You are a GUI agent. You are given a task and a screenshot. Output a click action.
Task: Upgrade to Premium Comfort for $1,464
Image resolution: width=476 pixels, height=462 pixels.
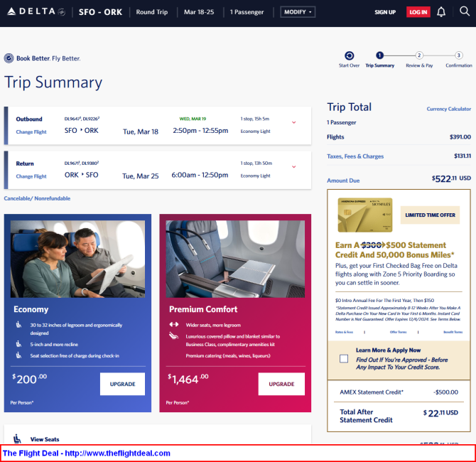281,384
